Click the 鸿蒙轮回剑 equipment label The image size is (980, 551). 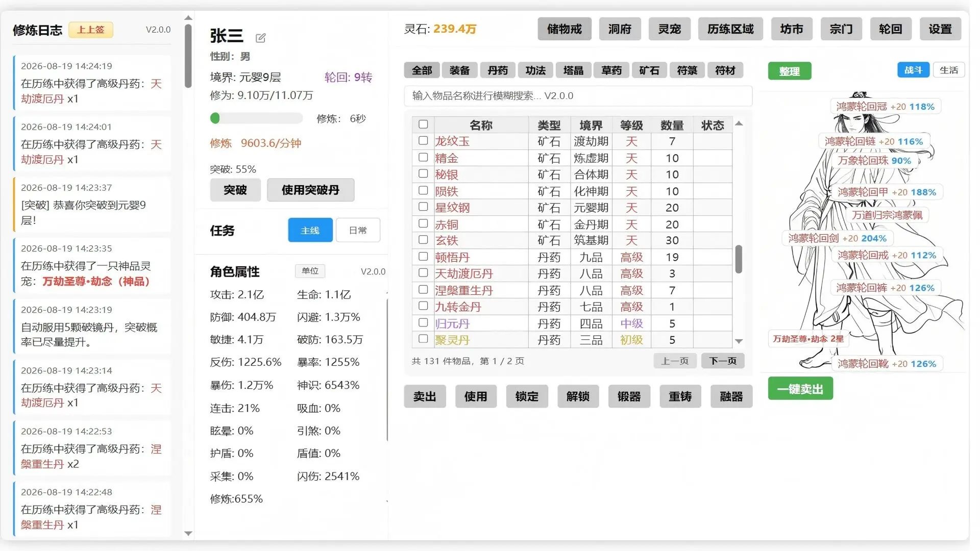click(837, 238)
